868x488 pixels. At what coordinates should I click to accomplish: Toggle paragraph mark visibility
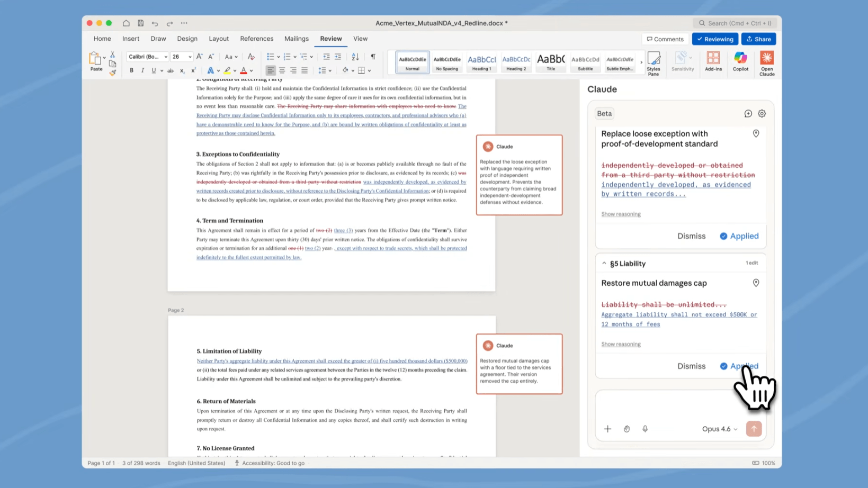coord(373,56)
